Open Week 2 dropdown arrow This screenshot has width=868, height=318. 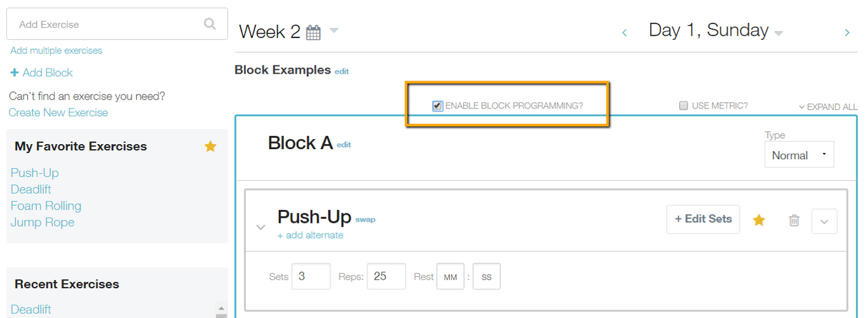pyautogui.click(x=334, y=30)
